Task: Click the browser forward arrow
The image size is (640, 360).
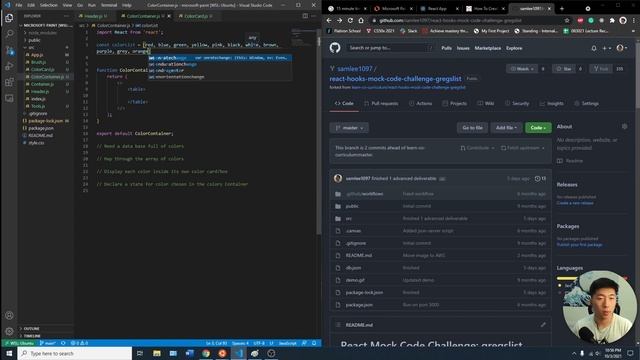Action: click(x=340, y=20)
